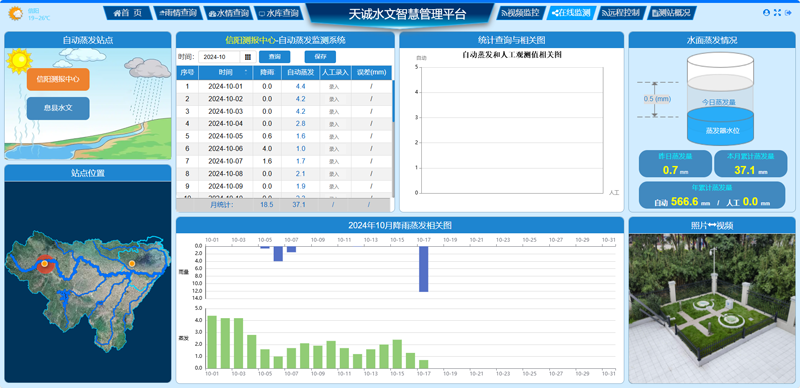This screenshot has width=800, height=388.
Task: Click 录入 in the 2024-10-01 row
Action: click(334, 87)
